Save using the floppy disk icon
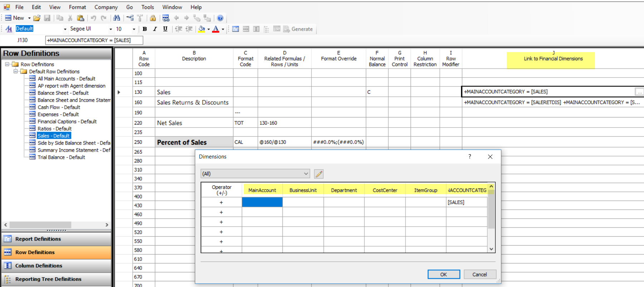Screen dimensions: 644x287 point(47,18)
